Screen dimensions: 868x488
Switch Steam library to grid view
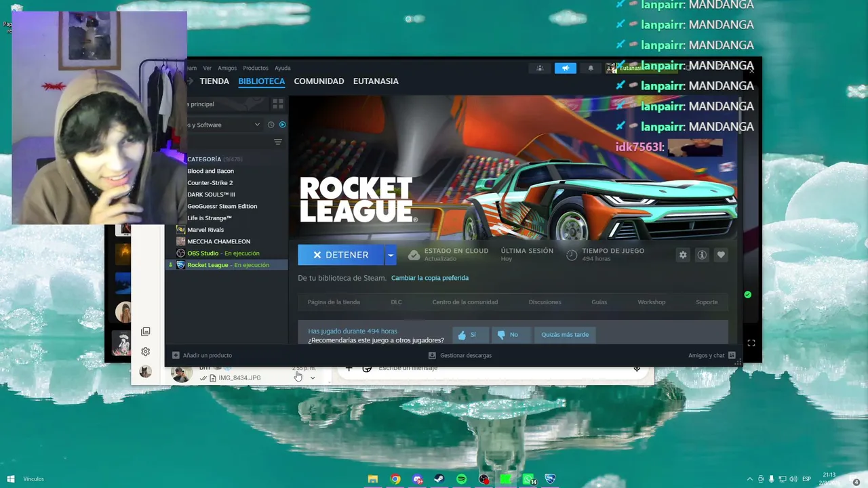(x=278, y=104)
